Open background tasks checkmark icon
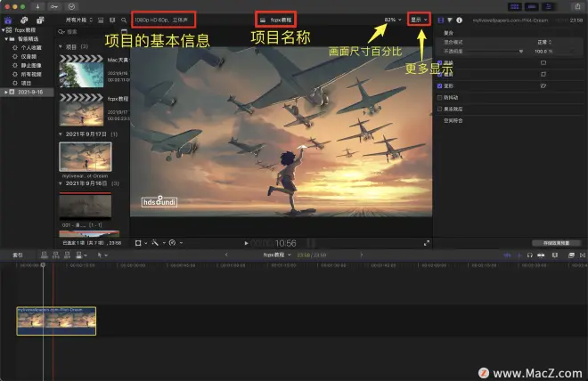 (71, 7)
